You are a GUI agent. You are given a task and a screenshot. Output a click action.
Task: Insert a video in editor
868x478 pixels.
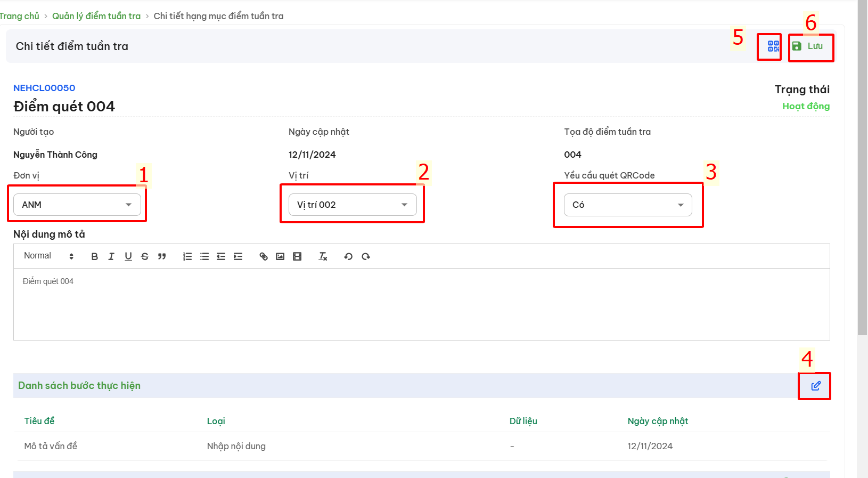point(297,256)
